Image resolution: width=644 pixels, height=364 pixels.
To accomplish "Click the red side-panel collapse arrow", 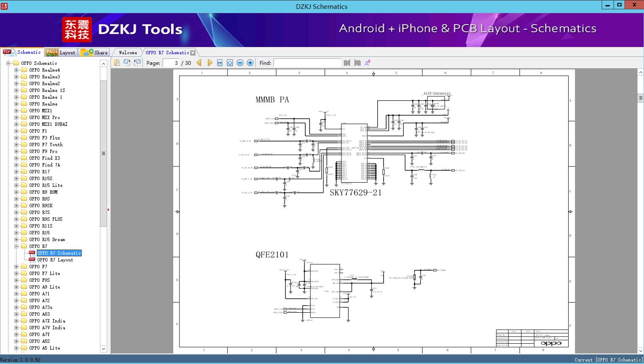I will [x=108, y=209].
